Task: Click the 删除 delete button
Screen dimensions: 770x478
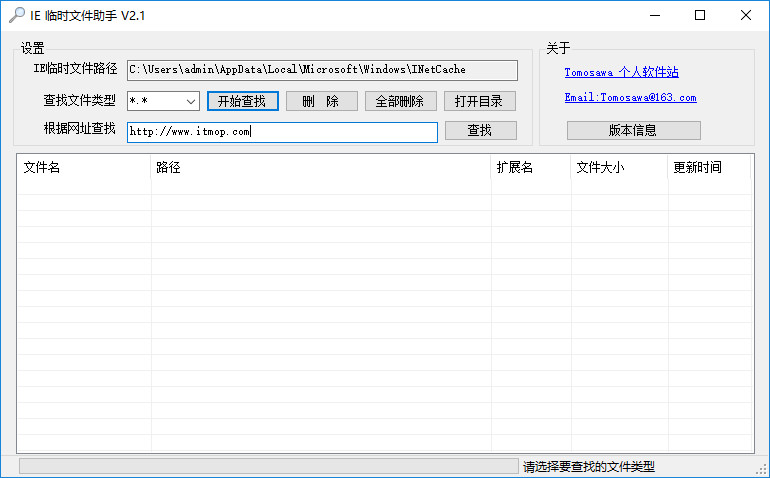Action: (x=322, y=101)
